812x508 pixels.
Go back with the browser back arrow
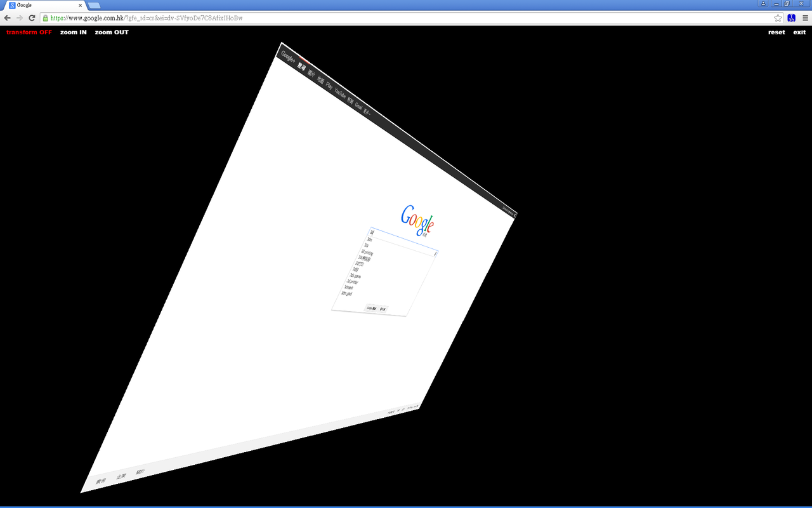coord(7,18)
